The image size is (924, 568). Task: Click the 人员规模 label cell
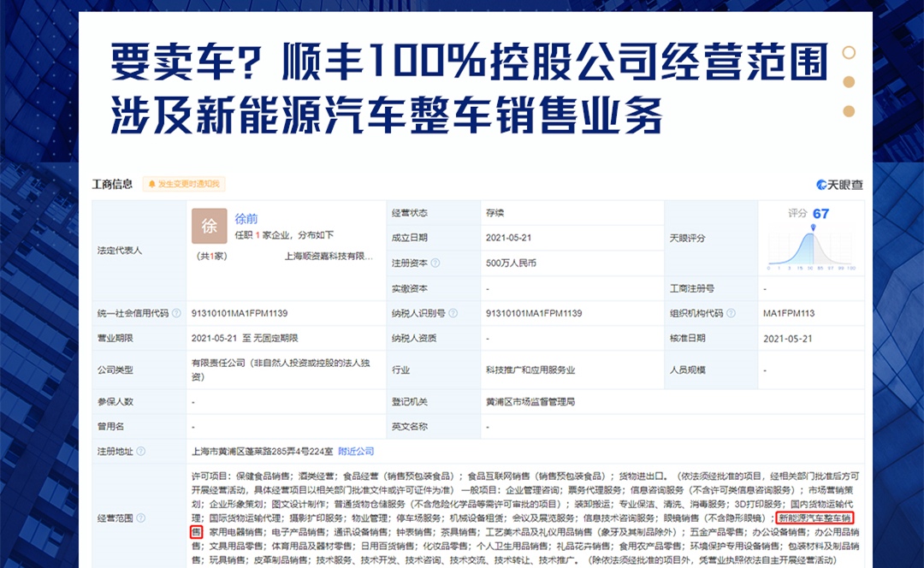[711, 370]
